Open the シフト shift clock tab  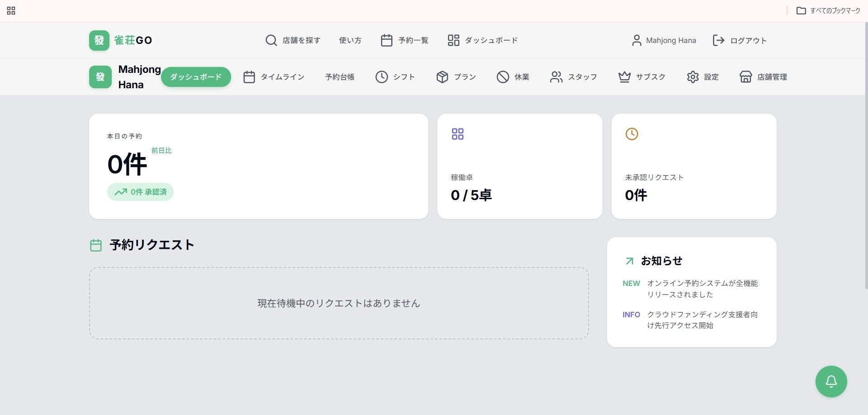(395, 77)
